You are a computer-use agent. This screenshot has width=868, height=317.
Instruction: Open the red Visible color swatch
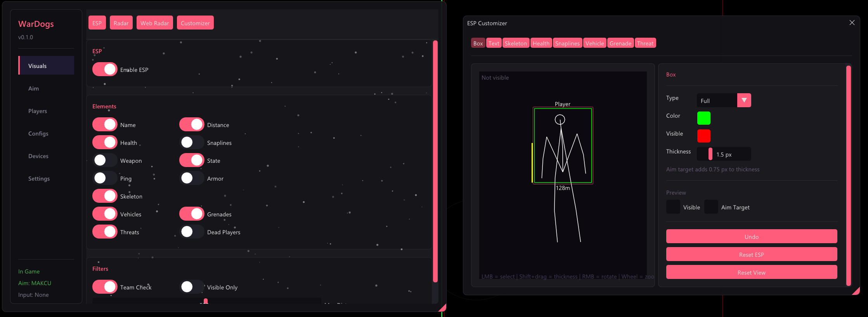704,136
